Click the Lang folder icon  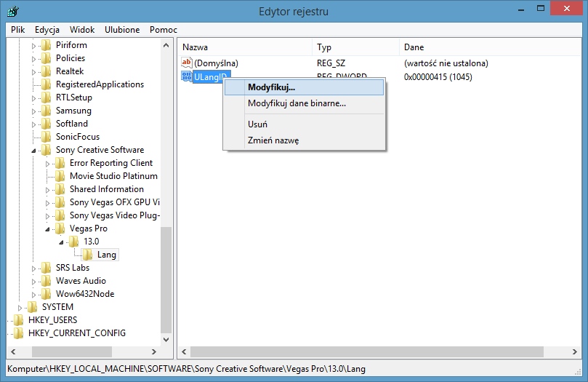click(87, 255)
